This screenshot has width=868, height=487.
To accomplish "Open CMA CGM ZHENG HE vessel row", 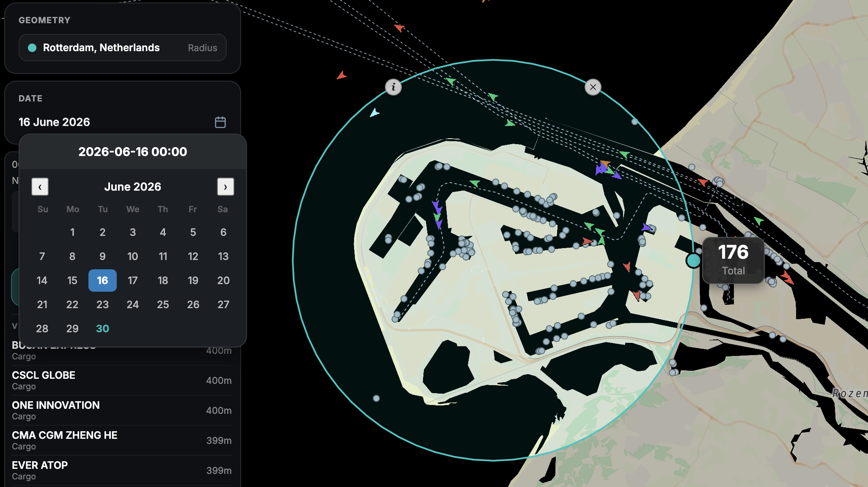I will [x=122, y=440].
